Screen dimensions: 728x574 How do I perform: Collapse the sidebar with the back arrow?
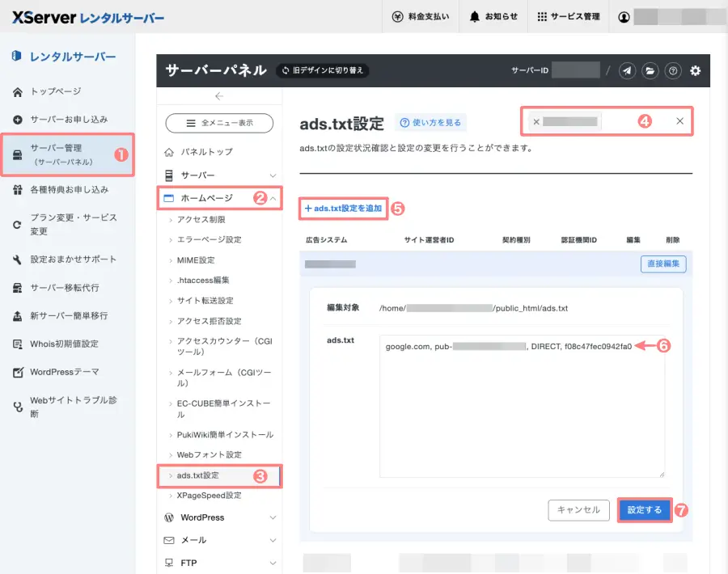click(x=218, y=96)
